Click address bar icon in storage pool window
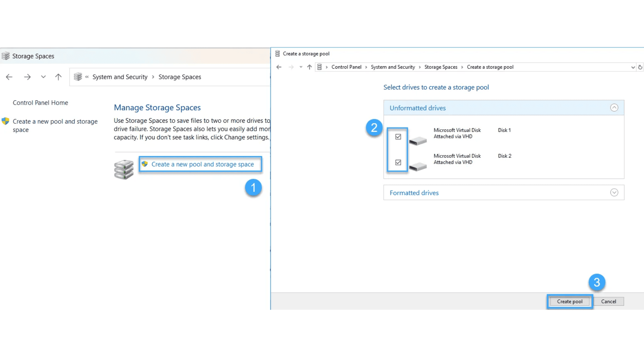The width and height of the screenshot is (644, 357). [319, 67]
